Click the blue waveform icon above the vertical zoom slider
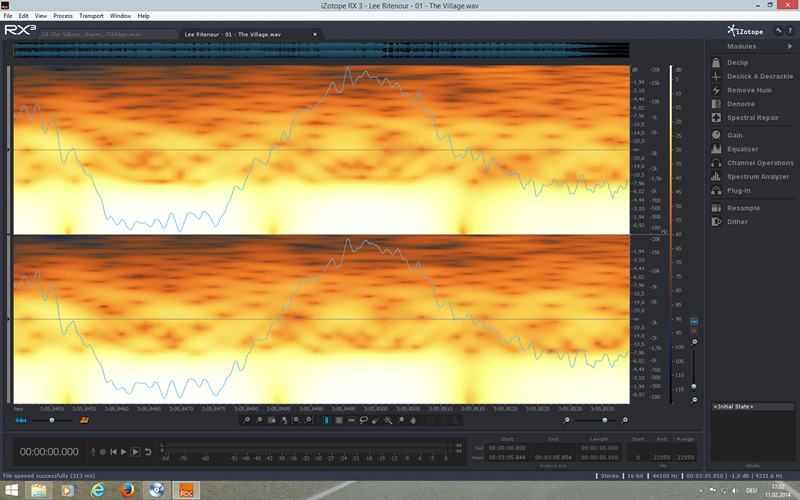Viewport: 800px width, 500px height. click(694, 321)
